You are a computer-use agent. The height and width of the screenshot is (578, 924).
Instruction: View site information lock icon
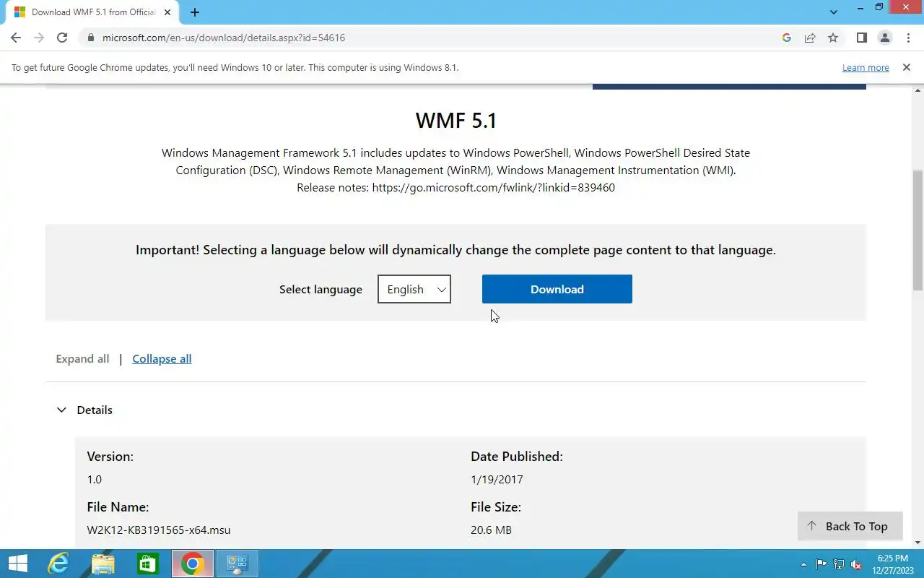coord(90,38)
